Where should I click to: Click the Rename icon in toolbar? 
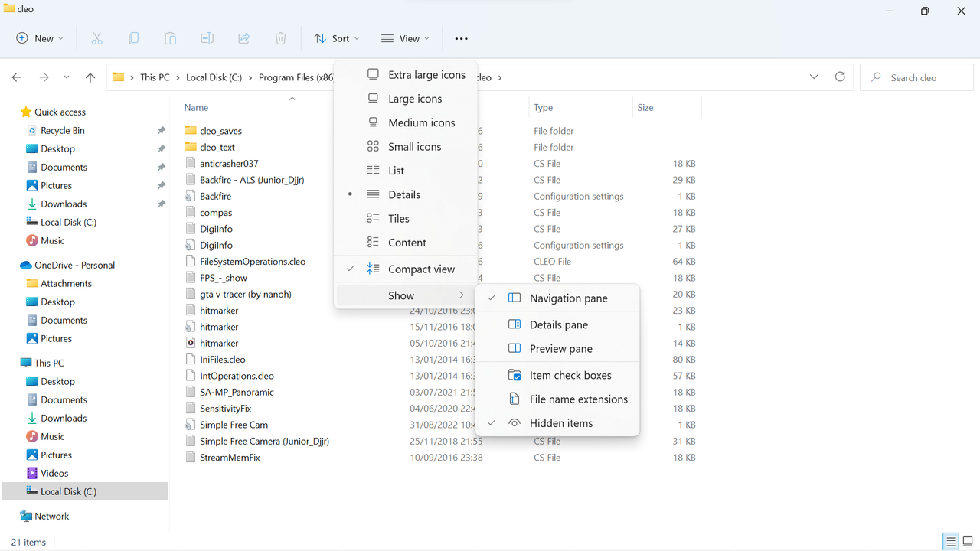coord(207,38)
